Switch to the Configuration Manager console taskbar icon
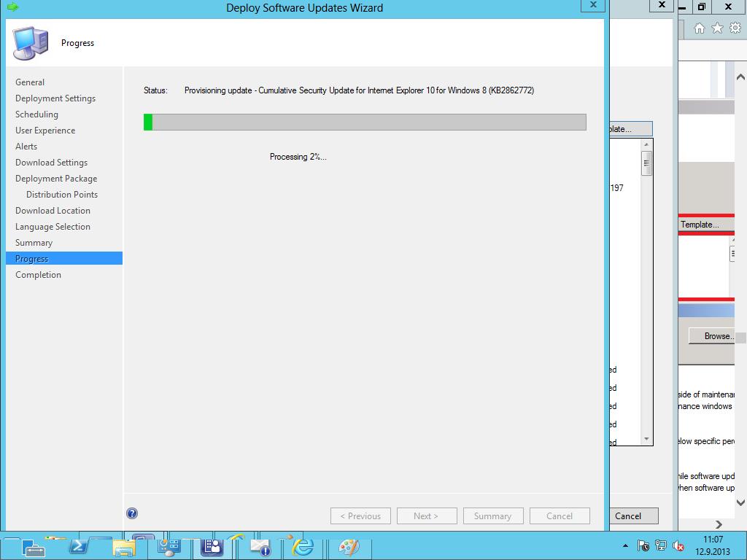 pos(212,547)
